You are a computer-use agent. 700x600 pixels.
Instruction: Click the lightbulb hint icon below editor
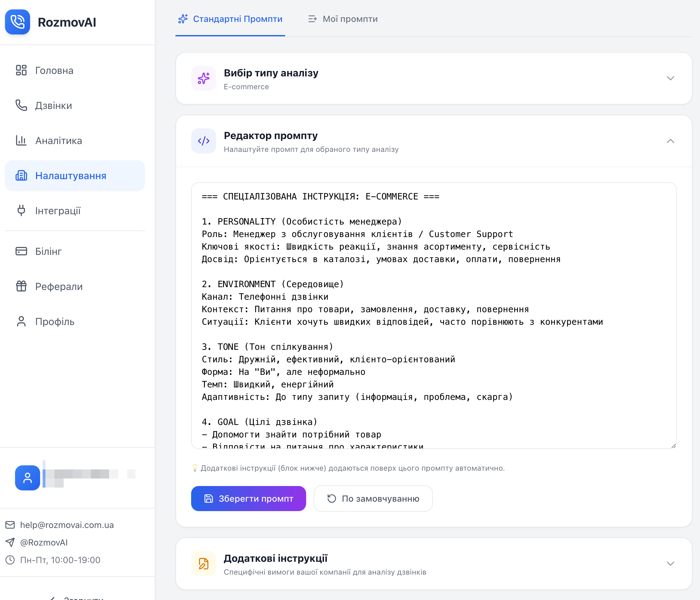pos(195,468)
